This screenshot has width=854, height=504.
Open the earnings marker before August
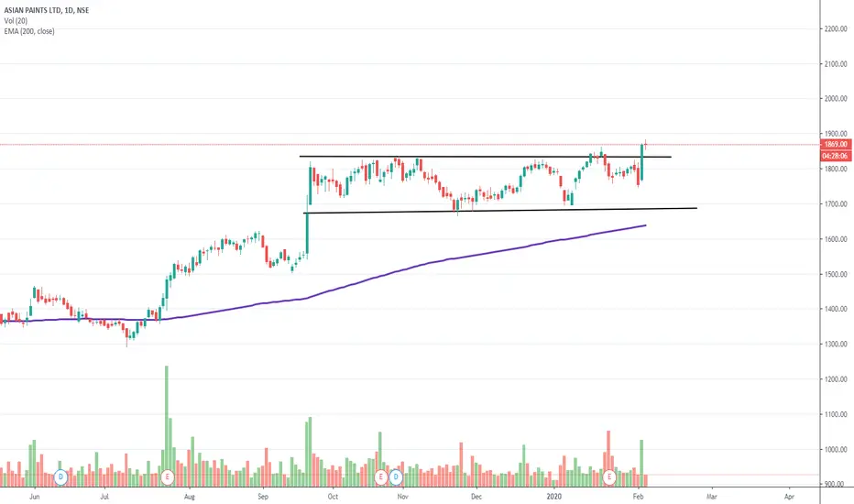coord(167,477)
